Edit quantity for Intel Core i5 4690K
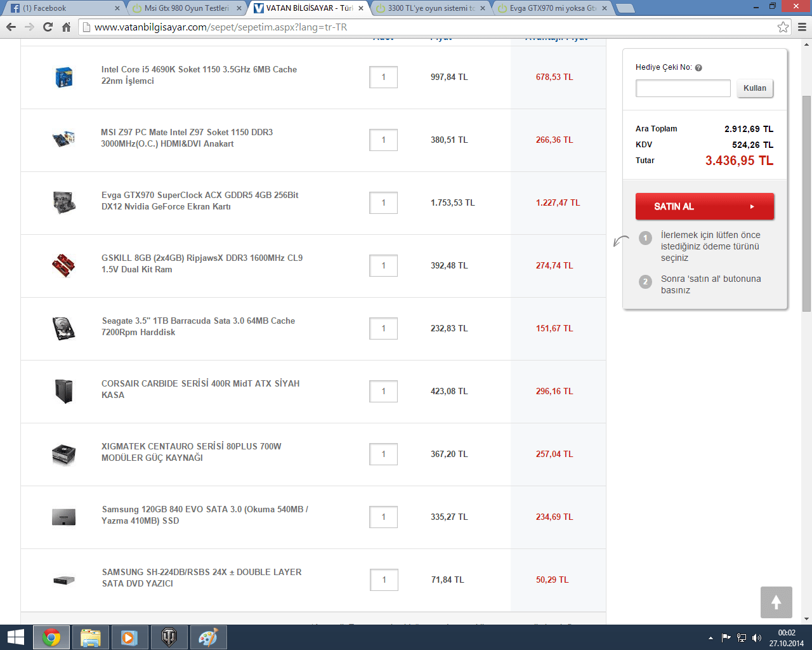The image size is (812, 650). [383, 77]
